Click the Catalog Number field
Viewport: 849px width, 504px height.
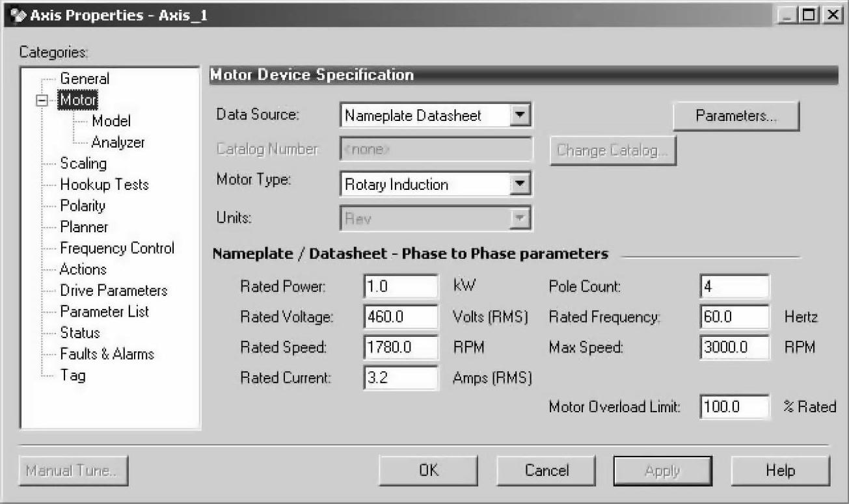436,150
